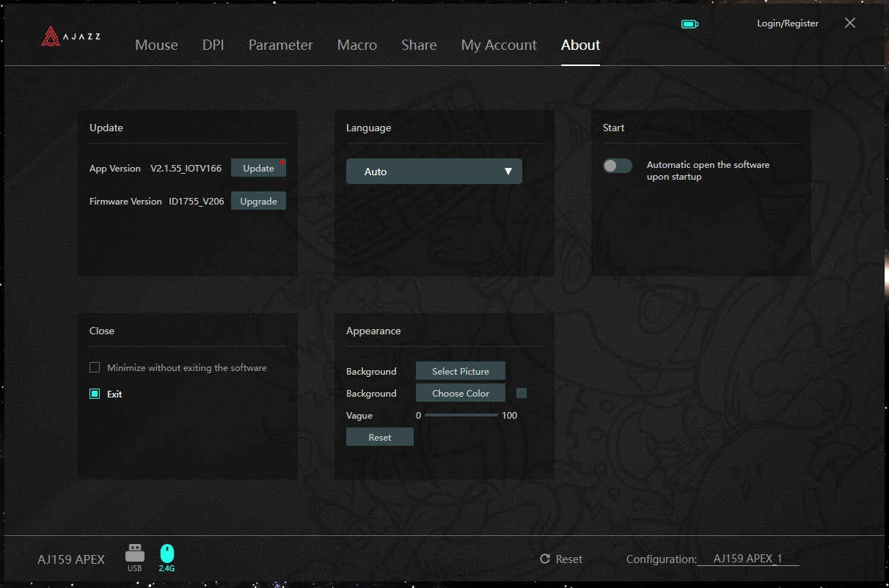Switch to the Mouse tab
Screen dimensions: 889x588
tap(156, 45)
